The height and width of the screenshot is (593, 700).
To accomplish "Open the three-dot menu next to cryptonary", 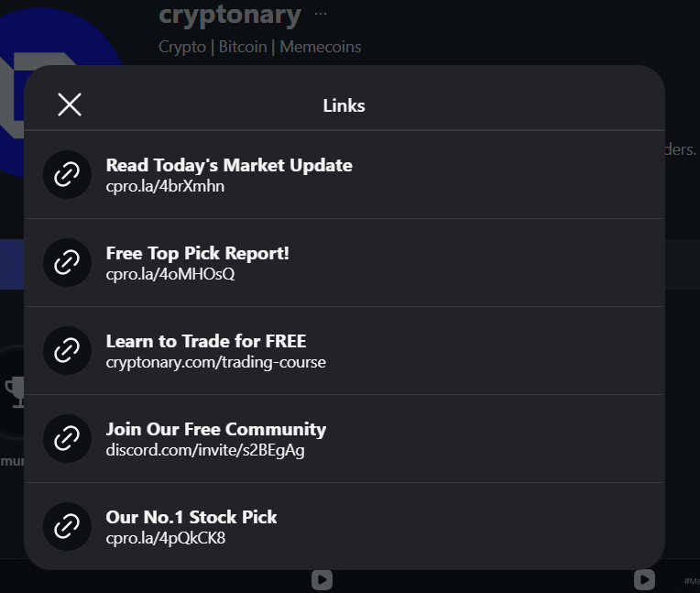I will click(320, 15).
